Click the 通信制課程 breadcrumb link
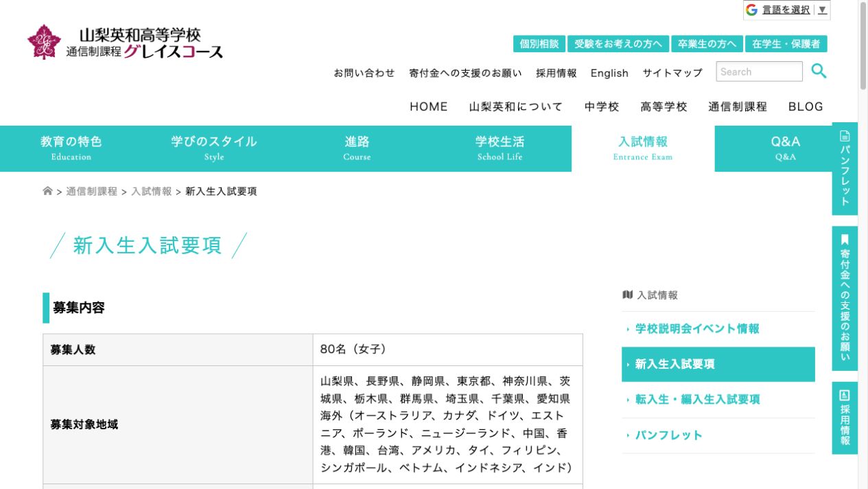Screen dimensions: 868x489 click(92, 192)
